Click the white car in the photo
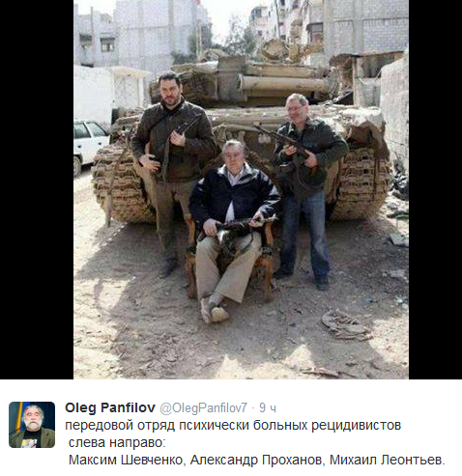This screenshot has width=462, height=476. click(x=90, y=146)
